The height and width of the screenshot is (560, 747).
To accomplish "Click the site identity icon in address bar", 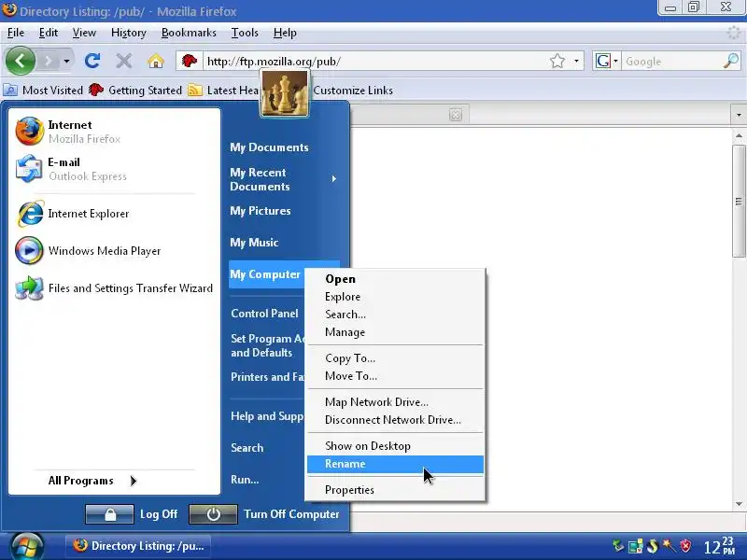I will 190,61.
